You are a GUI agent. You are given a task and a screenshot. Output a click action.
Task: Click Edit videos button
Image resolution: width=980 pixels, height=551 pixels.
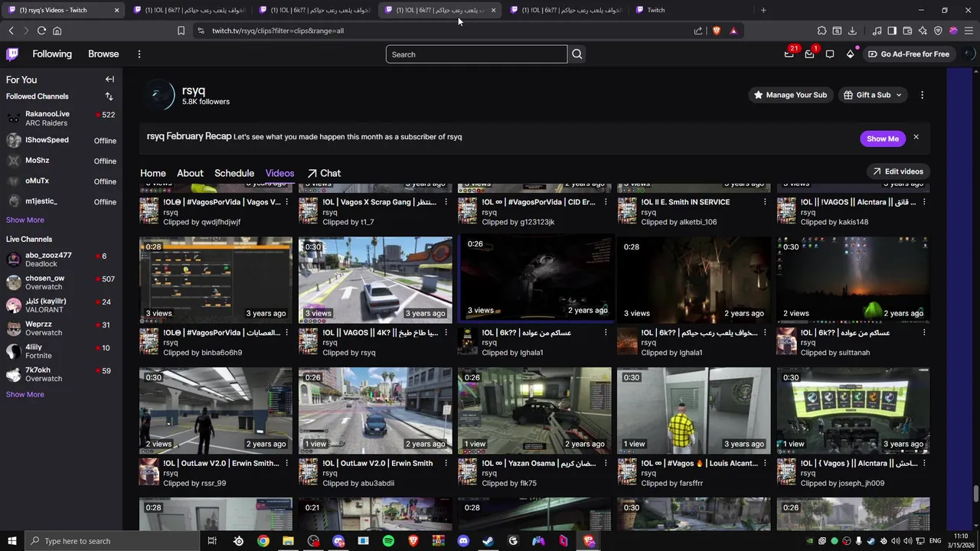coord(898,171)
